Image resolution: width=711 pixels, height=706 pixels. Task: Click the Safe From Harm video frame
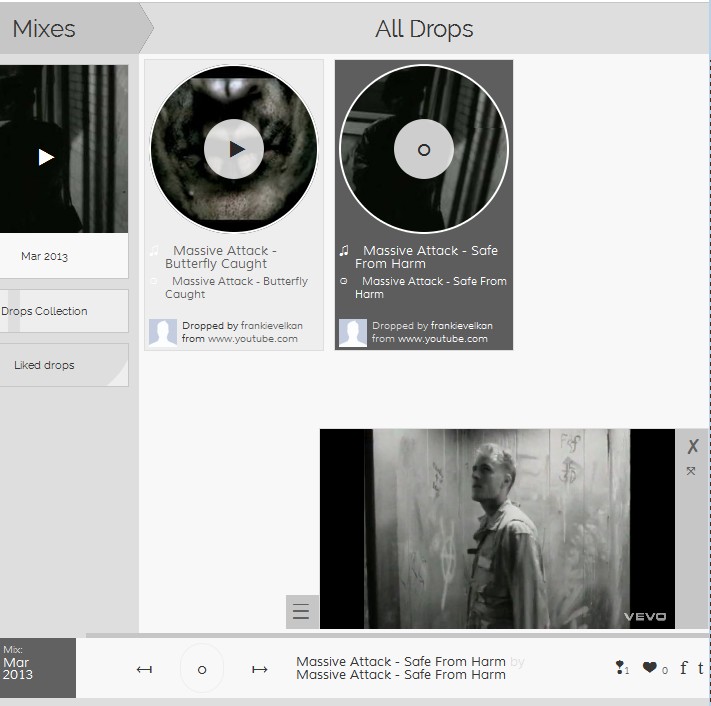tap(497, 529)
